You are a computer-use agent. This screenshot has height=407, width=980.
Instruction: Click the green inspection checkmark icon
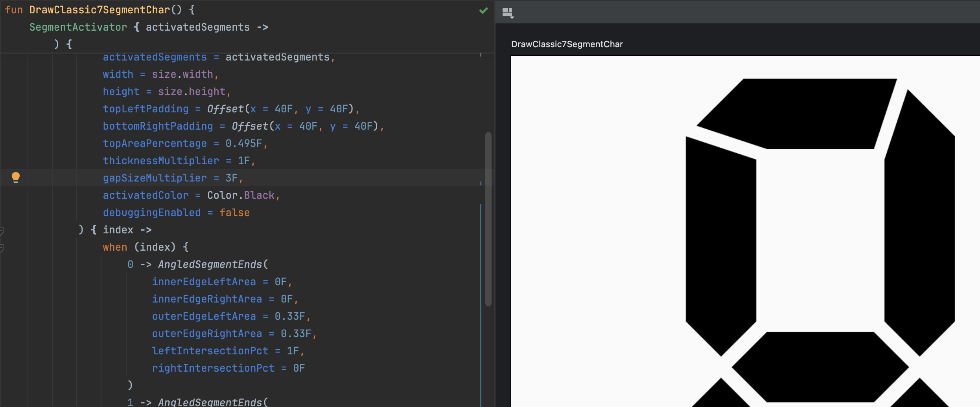tap(484, 11)
